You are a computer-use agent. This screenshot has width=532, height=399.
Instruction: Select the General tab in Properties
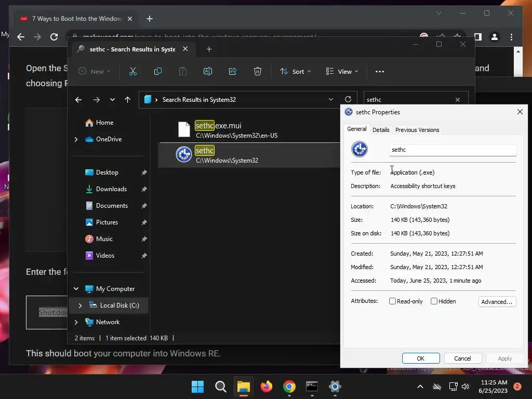pyautogui.click(x=356, y=129)
